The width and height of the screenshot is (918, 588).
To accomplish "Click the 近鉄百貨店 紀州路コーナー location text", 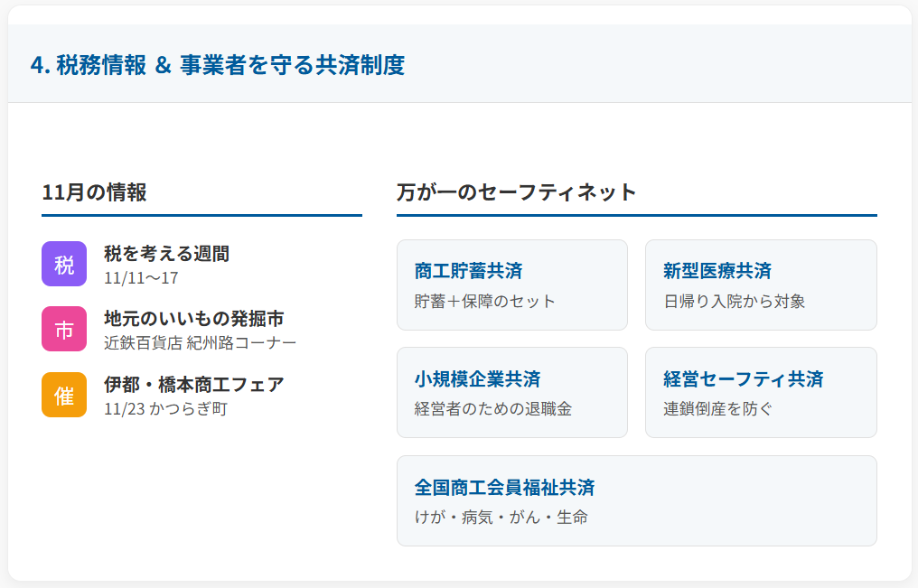I will [x=200, y=343].
